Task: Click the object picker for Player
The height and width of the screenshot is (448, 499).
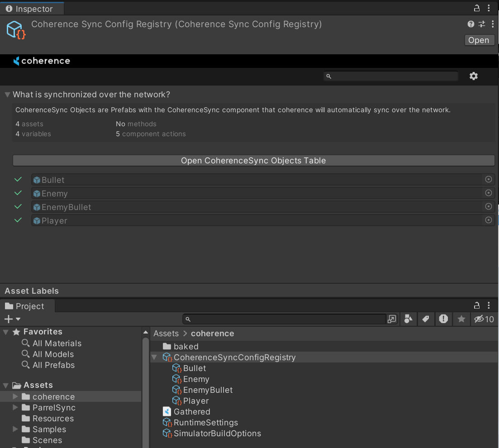Action: (488, 220)
